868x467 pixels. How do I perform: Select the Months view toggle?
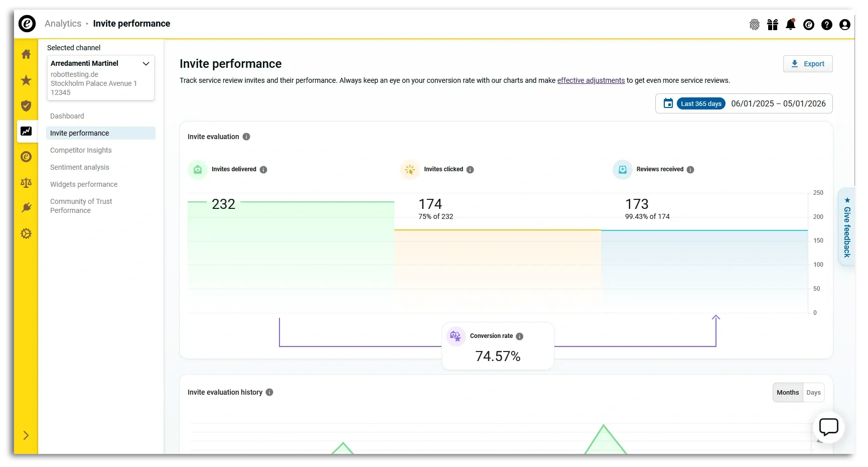coord(787,392)
